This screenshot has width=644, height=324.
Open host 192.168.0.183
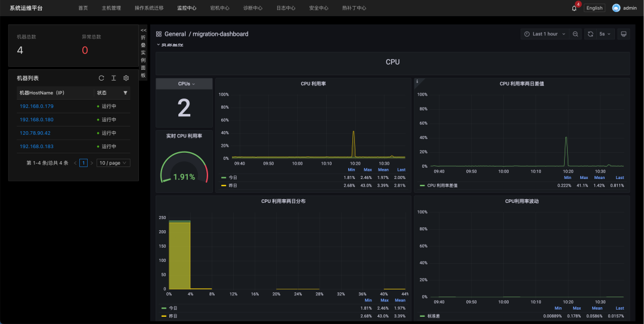pyautogui.click(x=36, y=146)
